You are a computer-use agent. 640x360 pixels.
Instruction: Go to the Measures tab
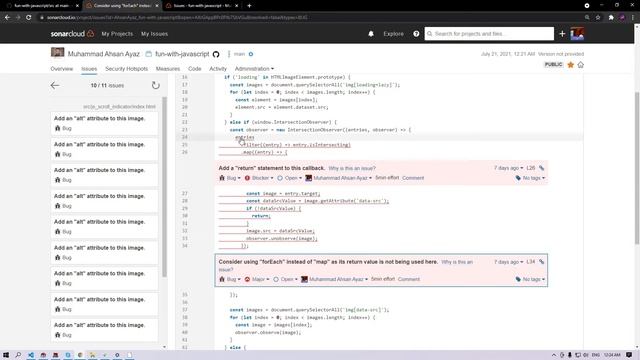(x=168, y=69)
